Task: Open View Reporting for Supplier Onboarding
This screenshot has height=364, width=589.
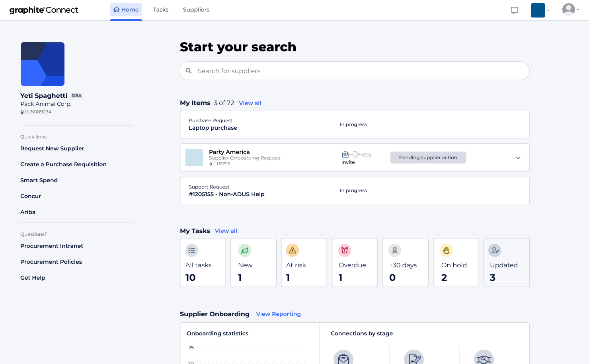Action: click(x=278, y=314)
